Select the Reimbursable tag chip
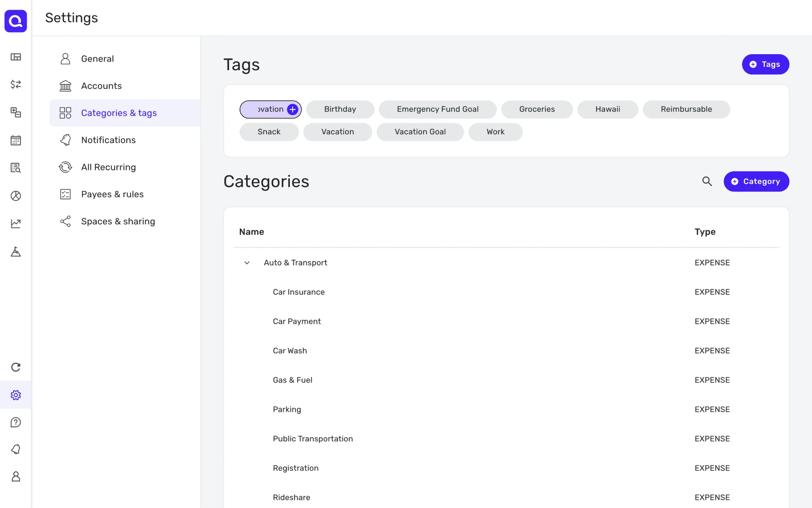812x508 pixels. click(x=686, y=109)
